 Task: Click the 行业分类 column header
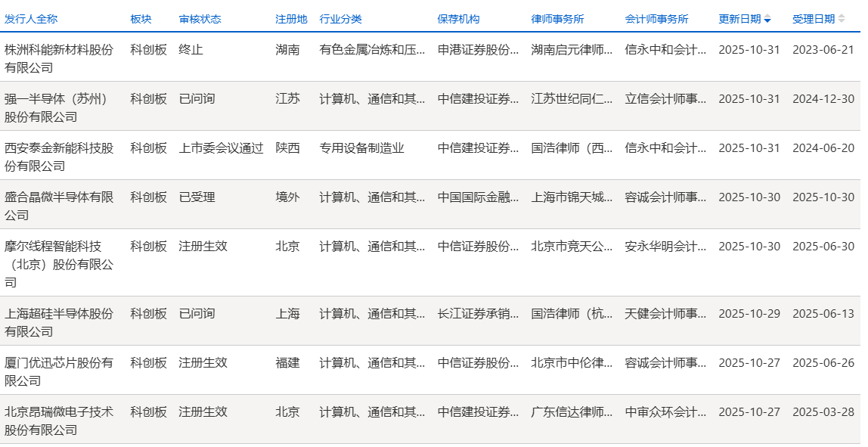coord(340,19)
